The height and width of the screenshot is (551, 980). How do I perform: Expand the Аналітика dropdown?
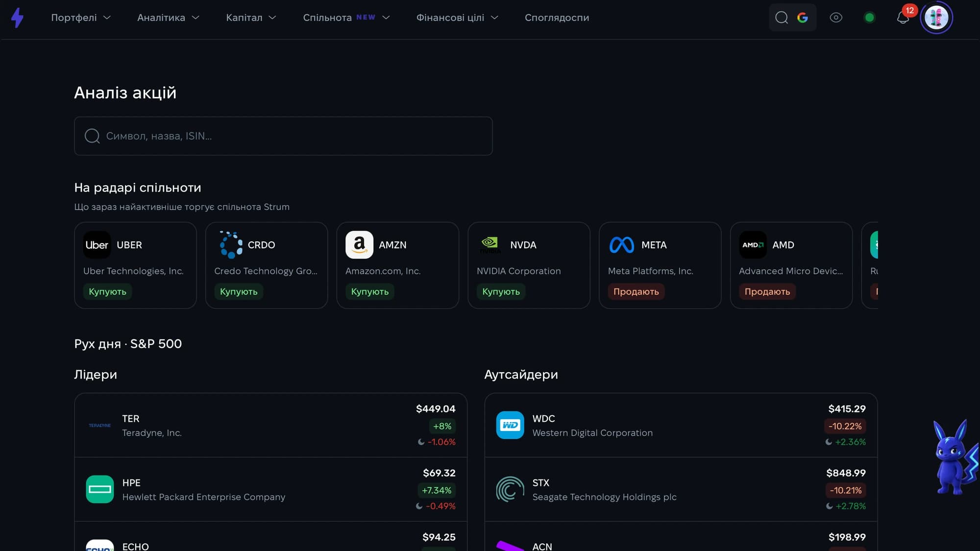[169, 18]
